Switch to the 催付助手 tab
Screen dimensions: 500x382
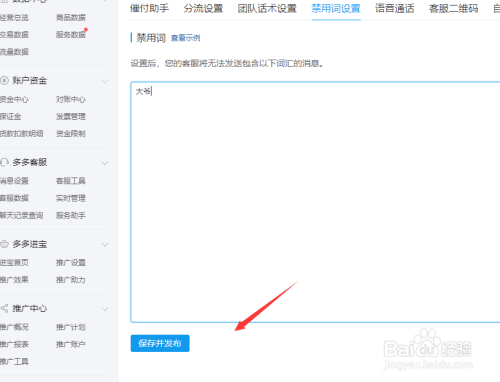(149, 8)
